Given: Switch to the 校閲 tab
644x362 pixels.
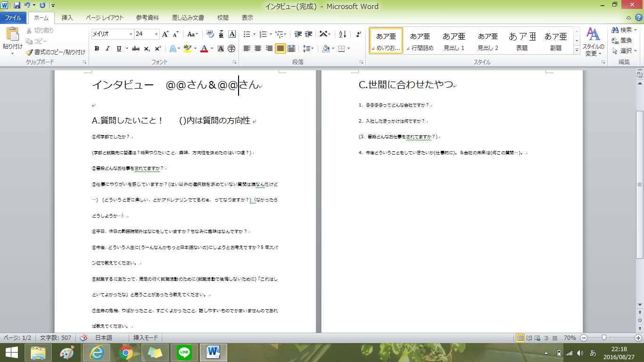Looking at the screenshot, I should pyautogui.click(x=223, y=18).
